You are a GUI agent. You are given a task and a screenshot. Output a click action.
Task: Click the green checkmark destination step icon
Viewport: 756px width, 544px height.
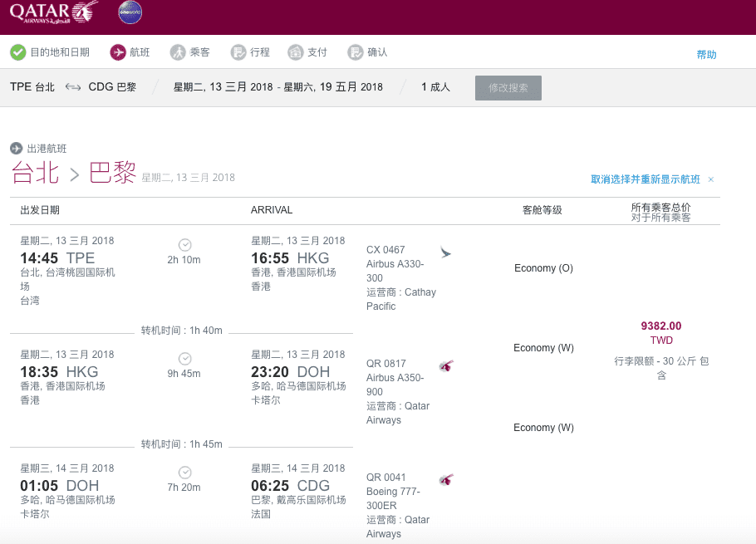click(18, 52)
